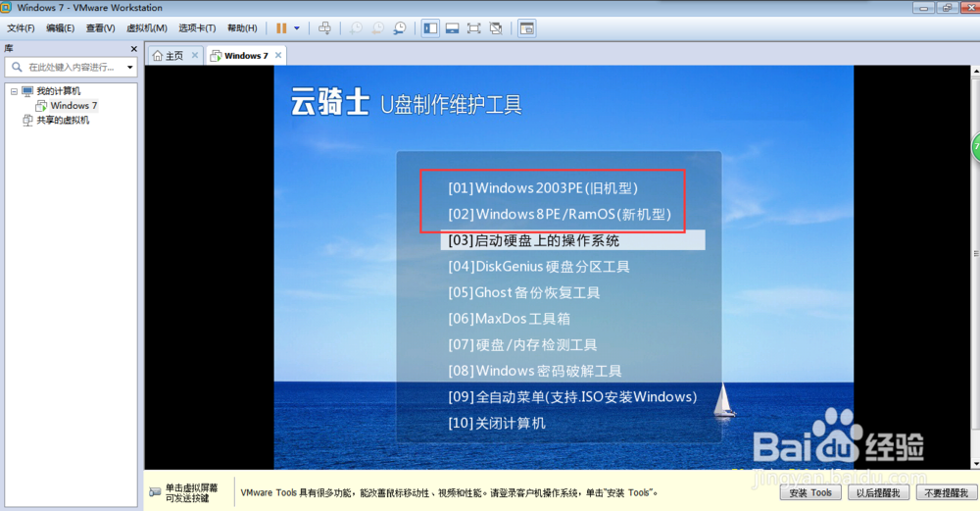Take a snapshot of the virtual machine
Viewport: 980px width, 511px height.
[356, 28]
